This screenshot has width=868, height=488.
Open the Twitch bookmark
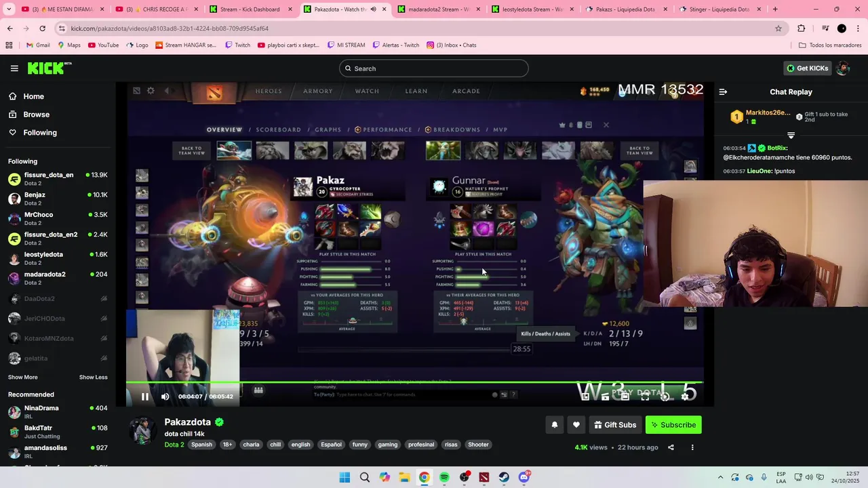tap(238, 45)
